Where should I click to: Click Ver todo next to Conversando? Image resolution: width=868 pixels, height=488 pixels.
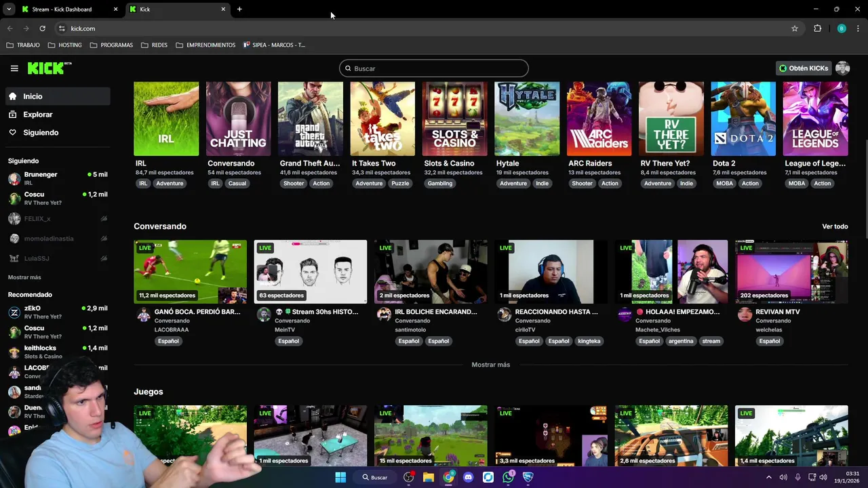pyautogui.click(x=835, y=226)
